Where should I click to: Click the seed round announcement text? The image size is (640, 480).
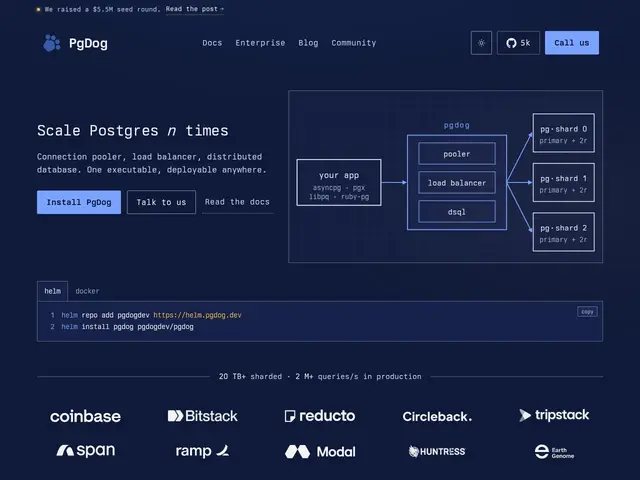click(102, 9)
